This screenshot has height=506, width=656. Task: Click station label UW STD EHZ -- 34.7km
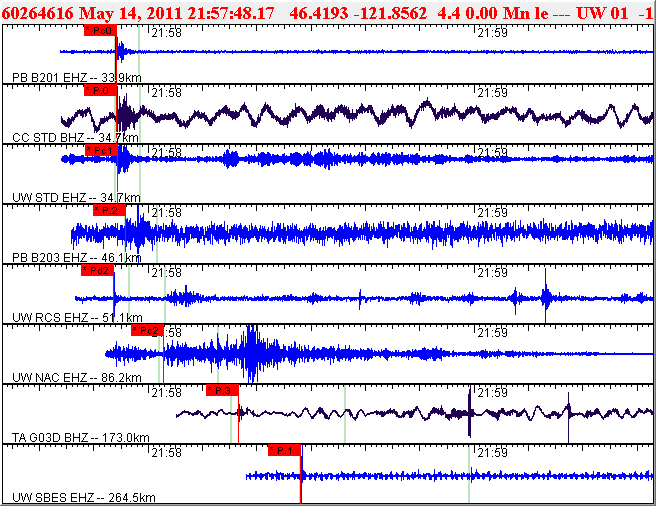(76, 197)
